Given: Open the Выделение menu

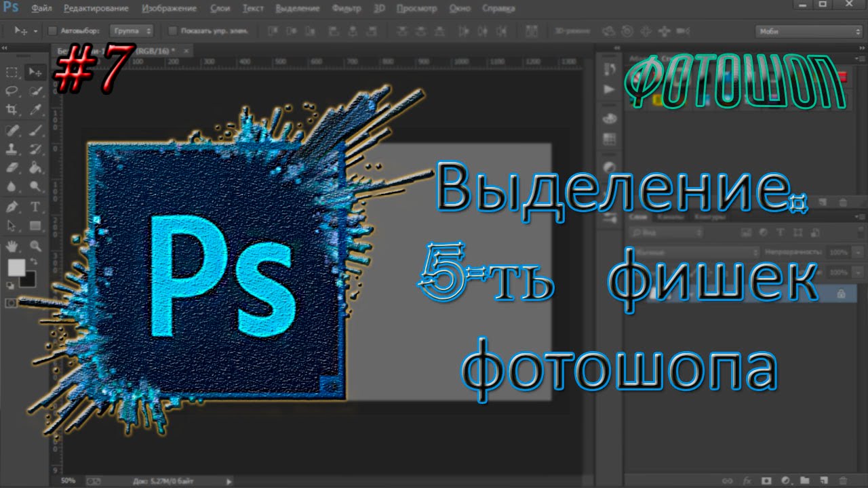Looking at the screenshot, I should point(298,9).
